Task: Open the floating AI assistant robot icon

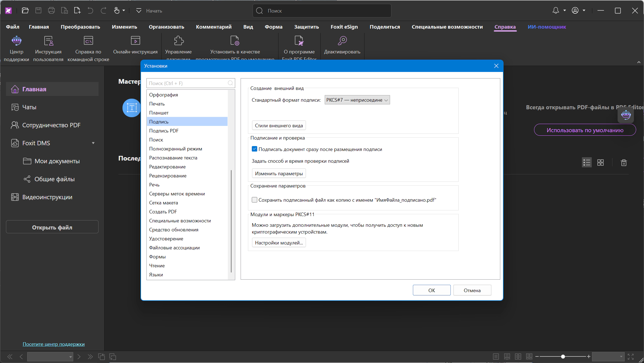Action: pyautogui.click(x=626, y=115)
